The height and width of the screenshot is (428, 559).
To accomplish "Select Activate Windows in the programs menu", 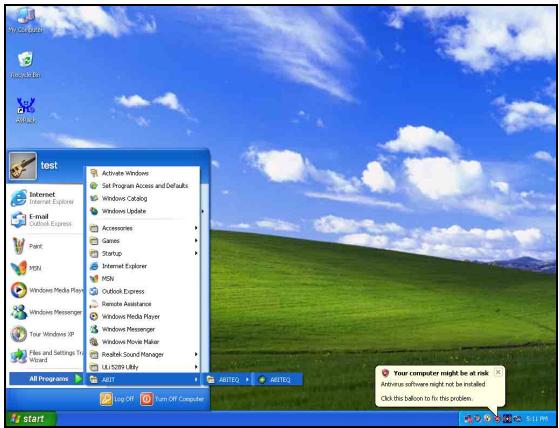I will (x=143, y=173).
